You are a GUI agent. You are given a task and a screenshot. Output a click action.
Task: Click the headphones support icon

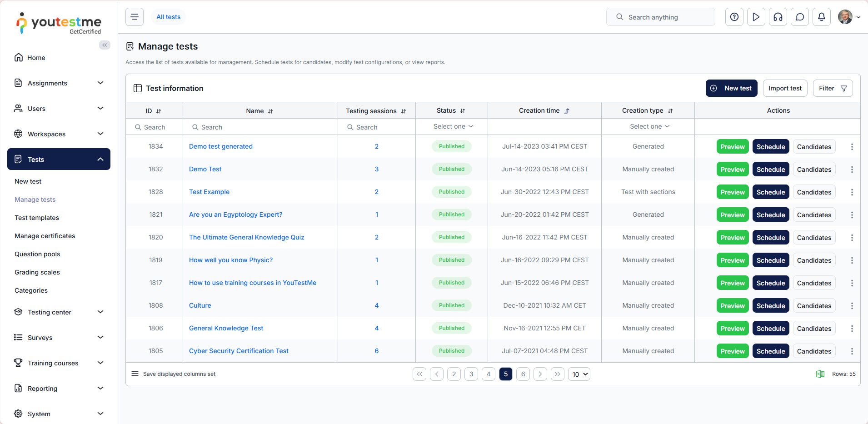(x=778, y=17)
